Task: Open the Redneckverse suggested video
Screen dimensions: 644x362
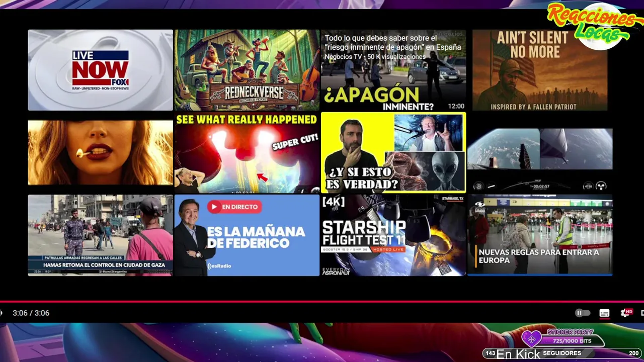Action: 247,70
